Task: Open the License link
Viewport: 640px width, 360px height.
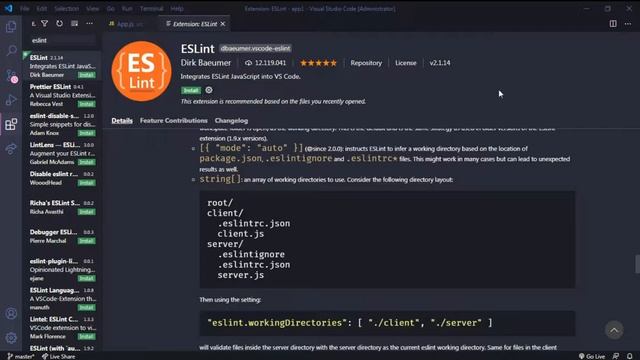Action: pos(406,63)
